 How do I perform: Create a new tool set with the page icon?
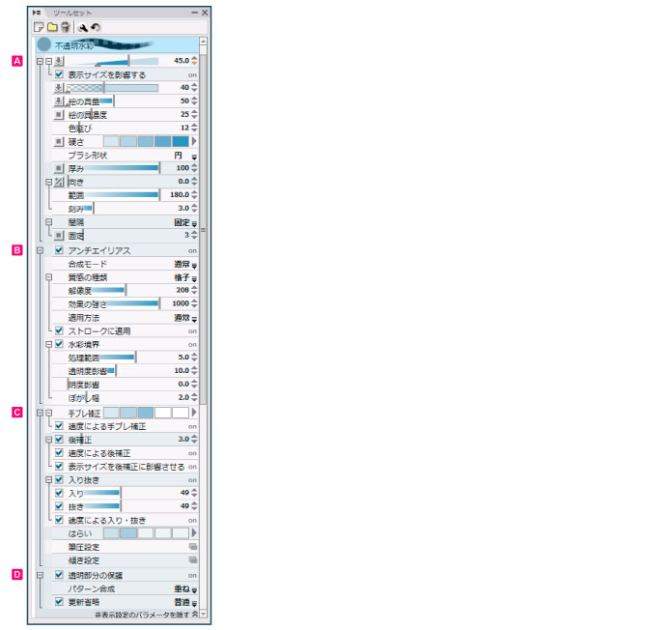click(39, 27)
